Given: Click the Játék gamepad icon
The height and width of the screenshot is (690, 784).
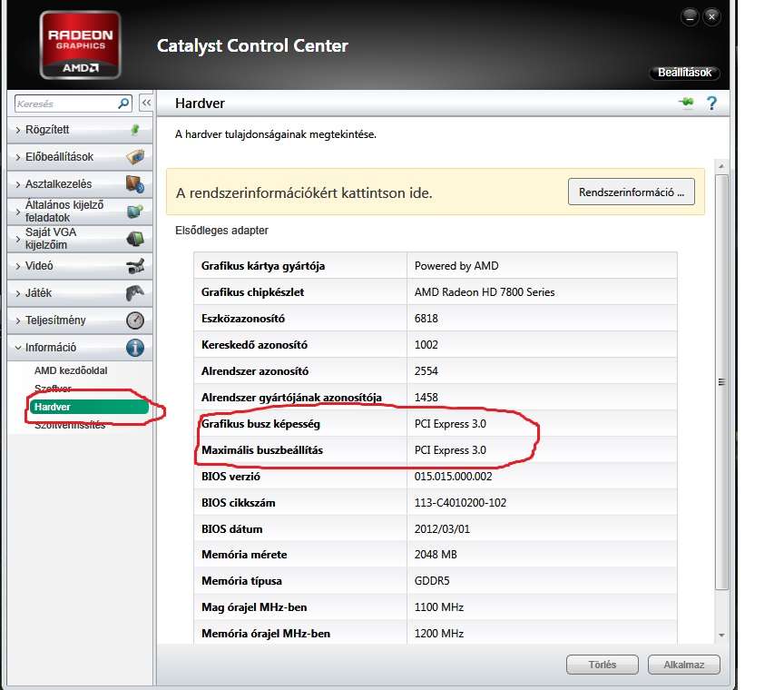Looking at the screenshot, I should pos(135,292).
